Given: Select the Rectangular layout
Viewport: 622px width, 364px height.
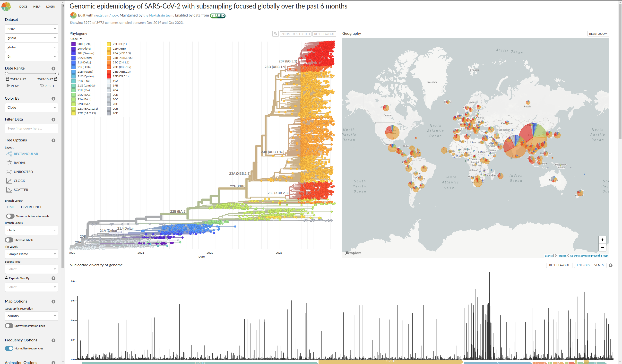Looking at the screenshot, I should [22, 154].
